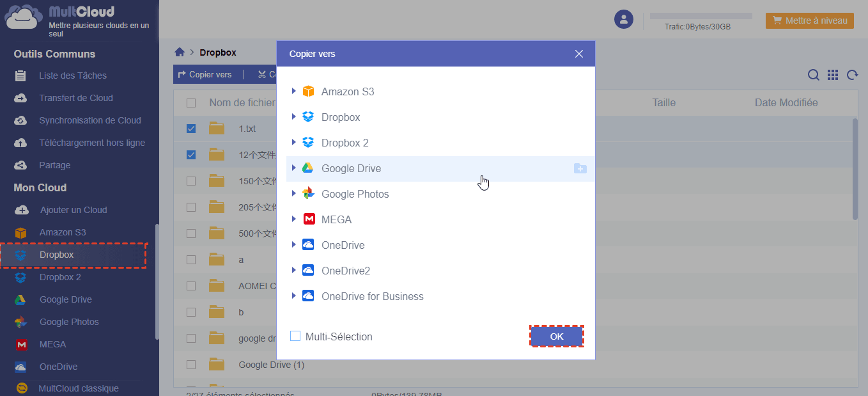
Task: Select Amazon S3 icon in sidebar
Action: [x=21, y=232]
